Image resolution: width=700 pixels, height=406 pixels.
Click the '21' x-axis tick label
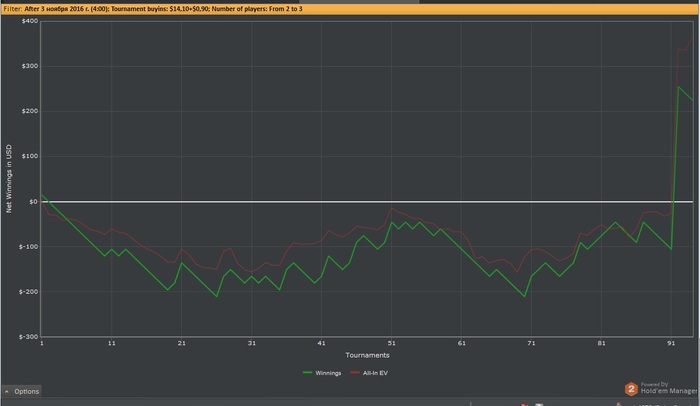point(182,343)
